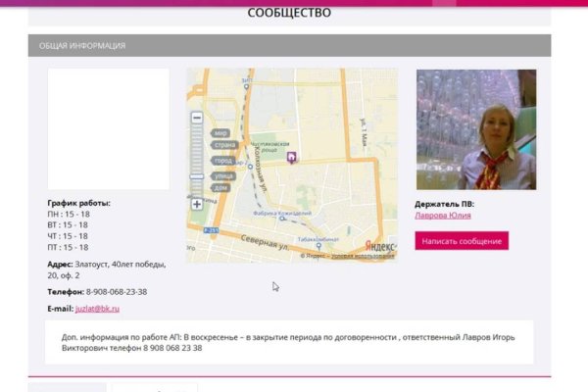Screen dimensions: 588x392
Task: Select the first tab at page bottom
Action: pyautogui.click(x=67, y=386)
